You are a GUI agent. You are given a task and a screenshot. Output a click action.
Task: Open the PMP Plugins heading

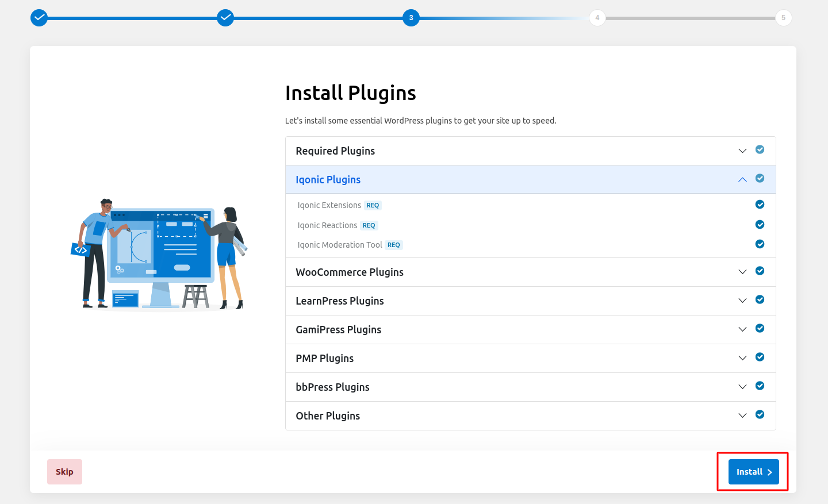tap(325, 359)
